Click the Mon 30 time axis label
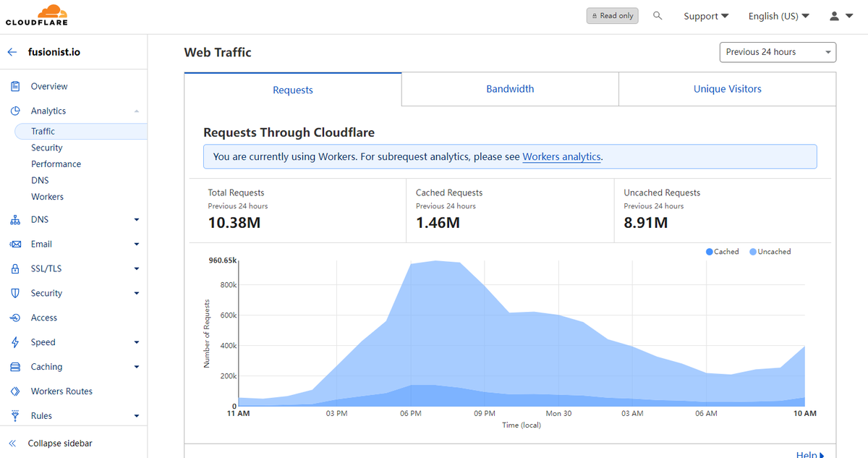 tap(558, 414)
